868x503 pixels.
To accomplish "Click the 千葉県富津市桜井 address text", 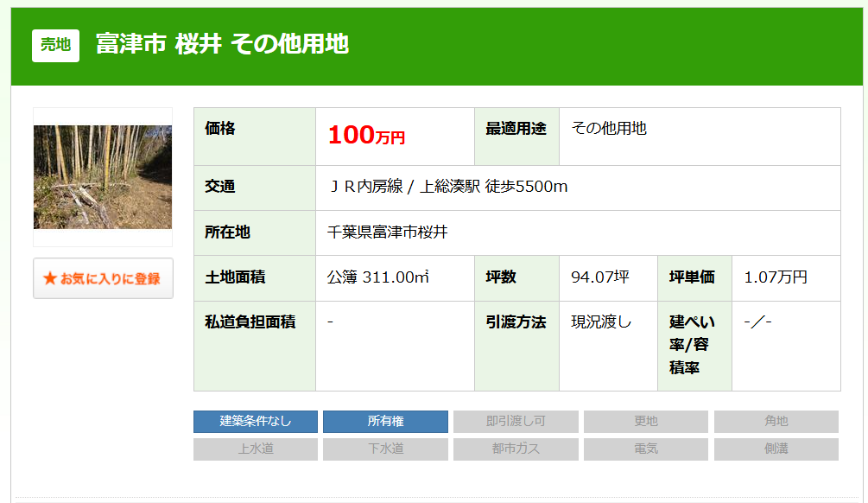I will coord(388,232).
